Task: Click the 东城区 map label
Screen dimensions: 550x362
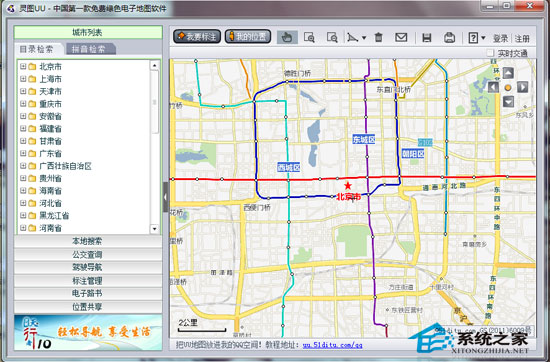Action: 364,140
